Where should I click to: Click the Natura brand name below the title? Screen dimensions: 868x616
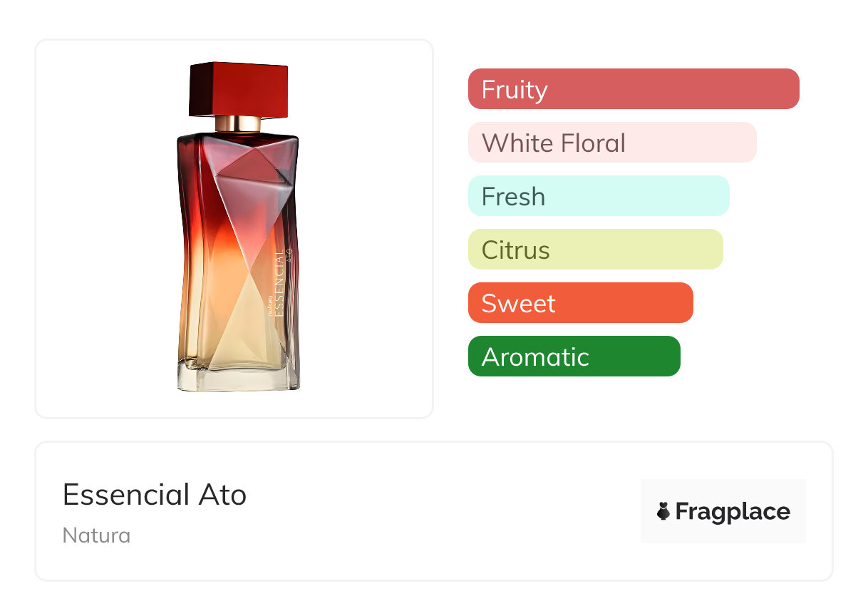[x=96, y=535]
